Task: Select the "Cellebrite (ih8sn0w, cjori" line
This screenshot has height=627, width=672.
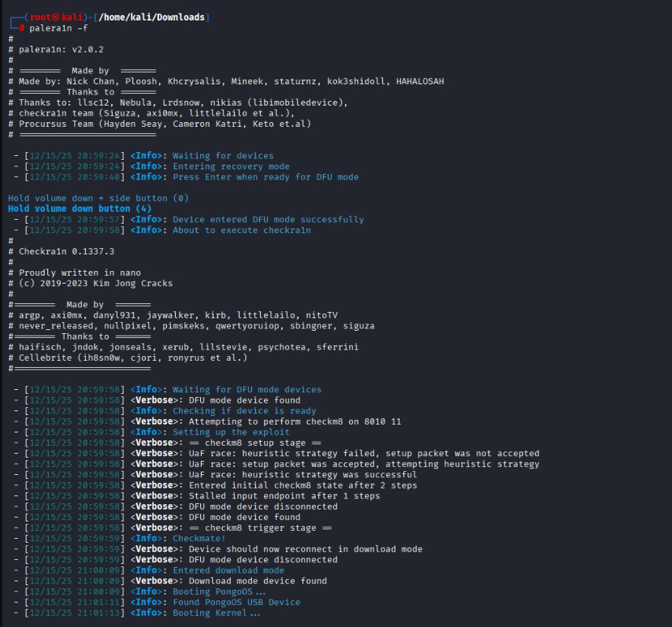Action: coord(133,358)
